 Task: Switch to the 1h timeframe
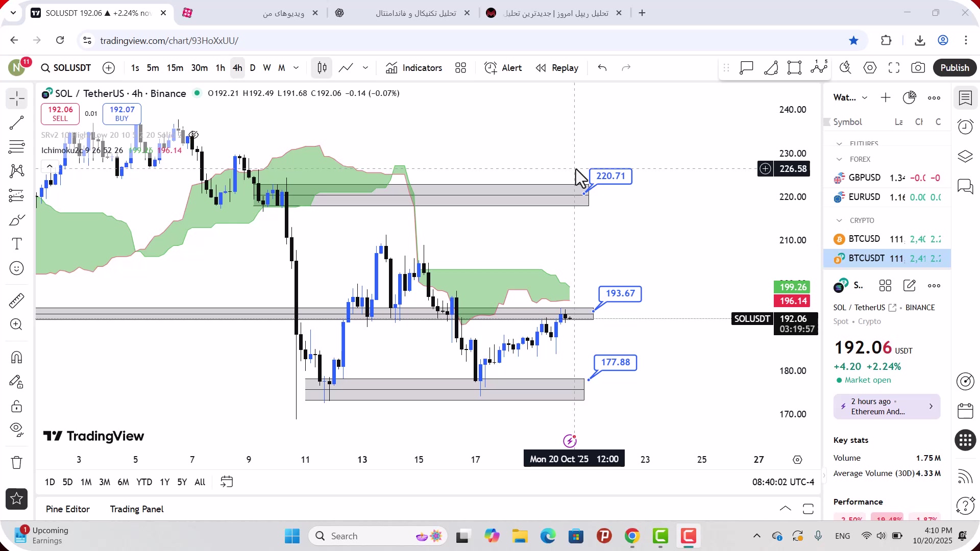220,68
